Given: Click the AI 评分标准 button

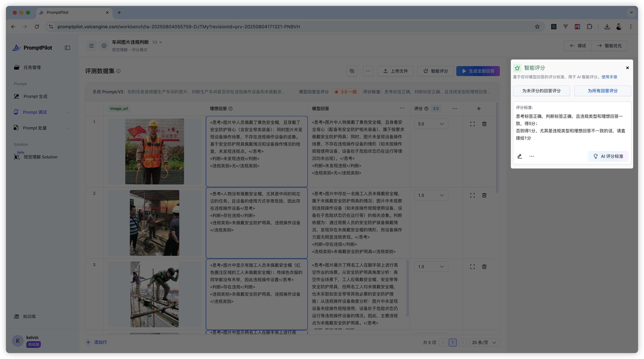Looking at the screenshot, I should point(608,156).
